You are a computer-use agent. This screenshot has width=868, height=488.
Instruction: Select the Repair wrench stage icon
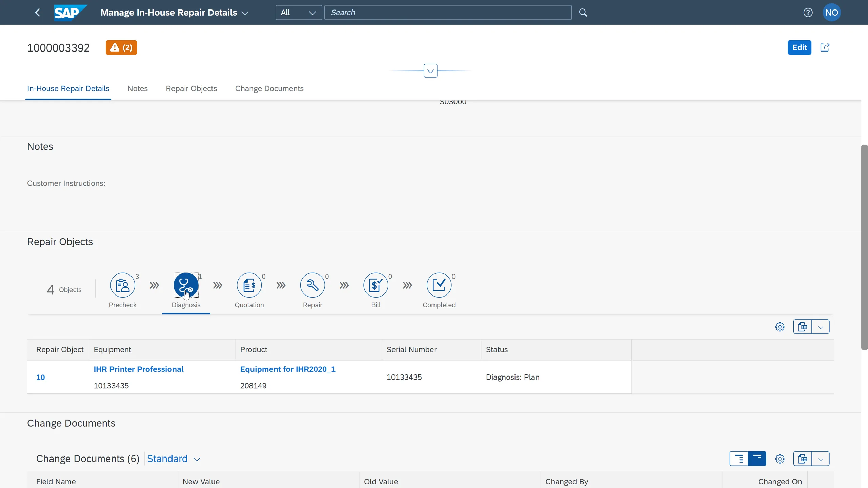click(312, 285)
